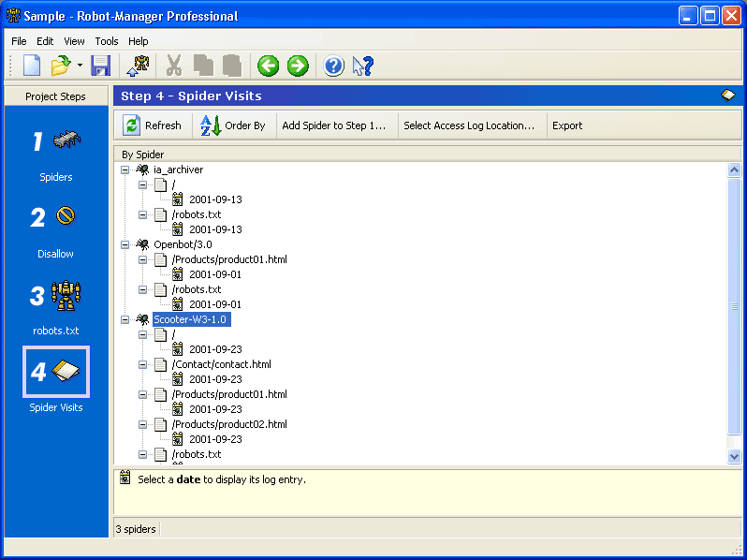Click the scroll up arrow of tree
The image size is (747, 560).
pyautogui.click(x=734, y=169)
